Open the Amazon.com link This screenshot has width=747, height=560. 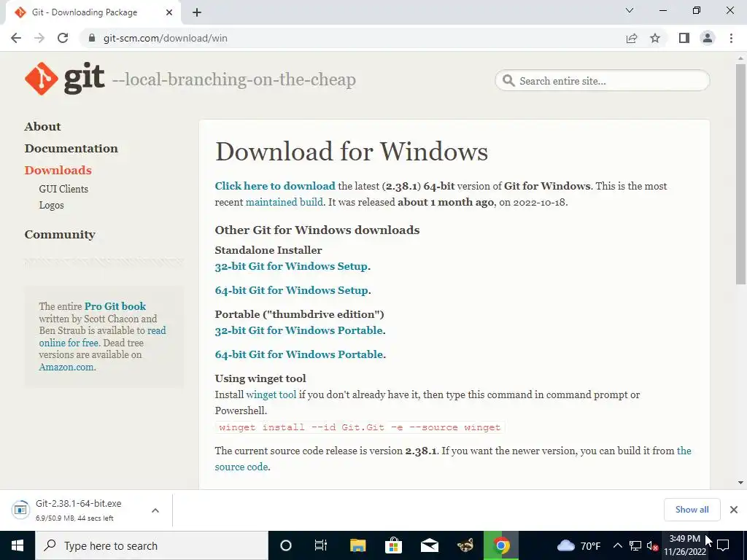click(x=66, y=367)
